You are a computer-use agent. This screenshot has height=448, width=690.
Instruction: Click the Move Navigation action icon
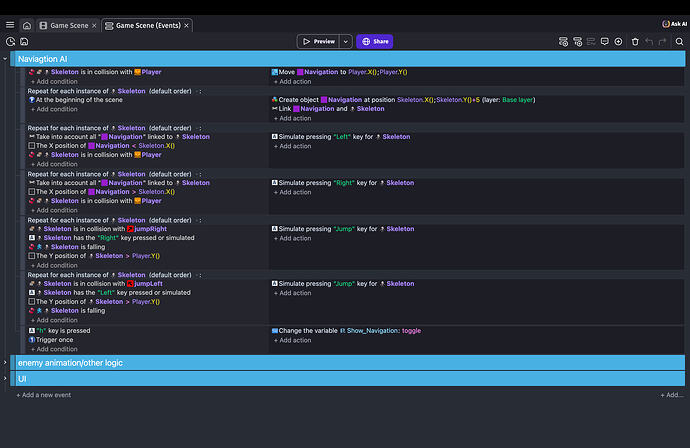coord(275,72)
